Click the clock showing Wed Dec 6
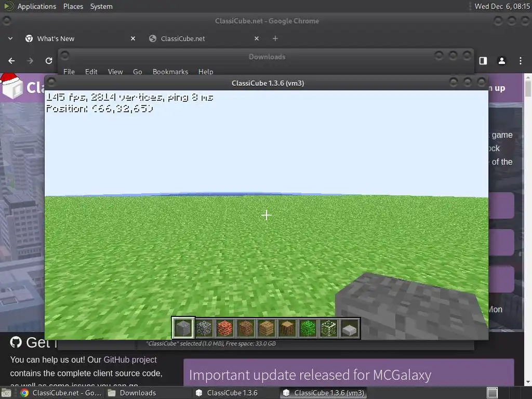This screenshot has width=532, height=399. (x=502, y=6)
